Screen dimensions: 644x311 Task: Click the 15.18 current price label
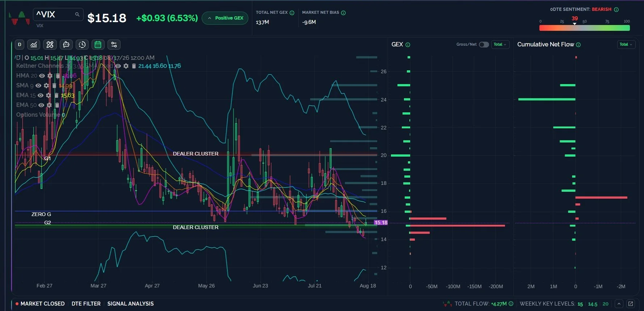tap(381, 223)
